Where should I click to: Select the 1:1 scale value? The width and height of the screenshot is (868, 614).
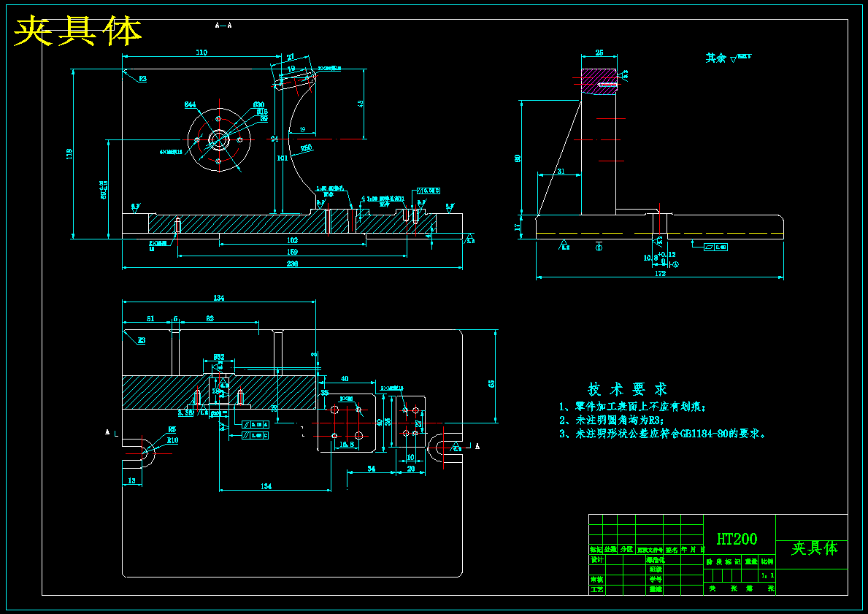768,576
